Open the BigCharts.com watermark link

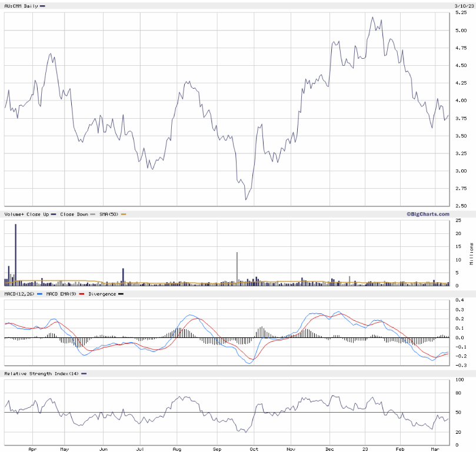427,215
